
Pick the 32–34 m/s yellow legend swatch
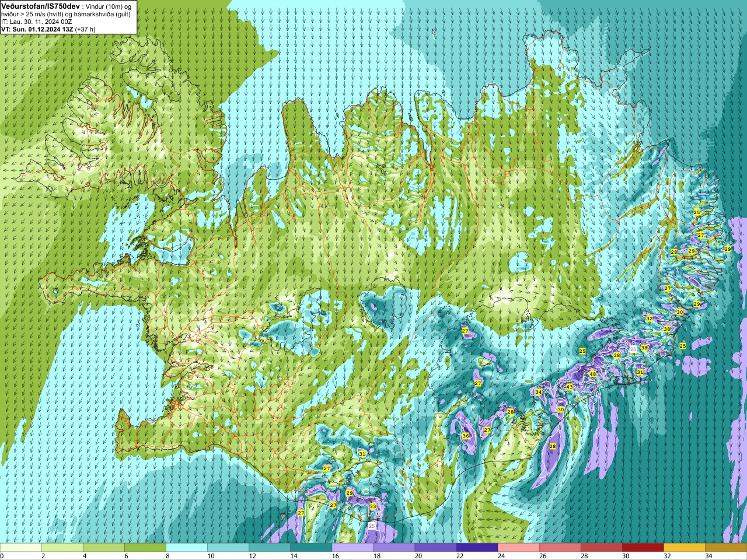[x=684, y=548]
